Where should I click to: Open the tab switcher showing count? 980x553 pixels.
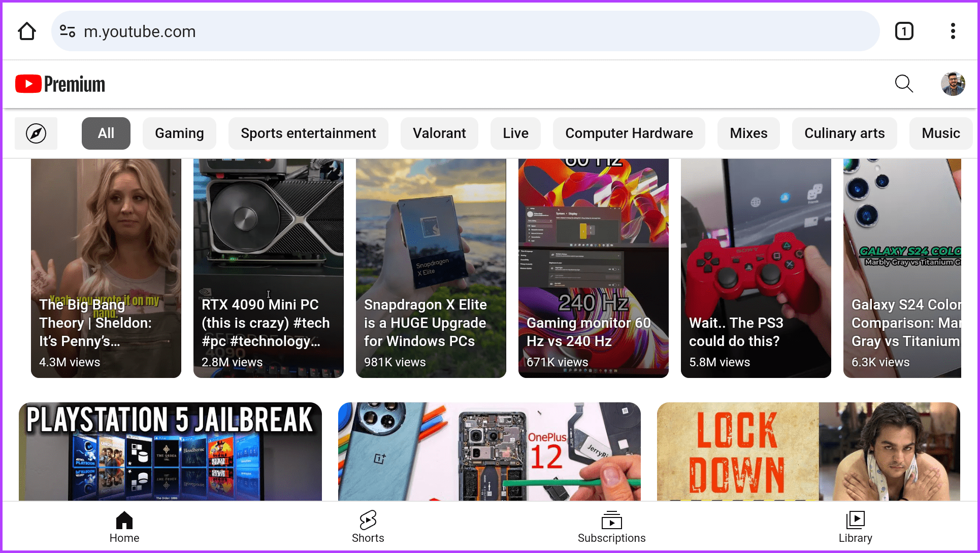(904, 31)
